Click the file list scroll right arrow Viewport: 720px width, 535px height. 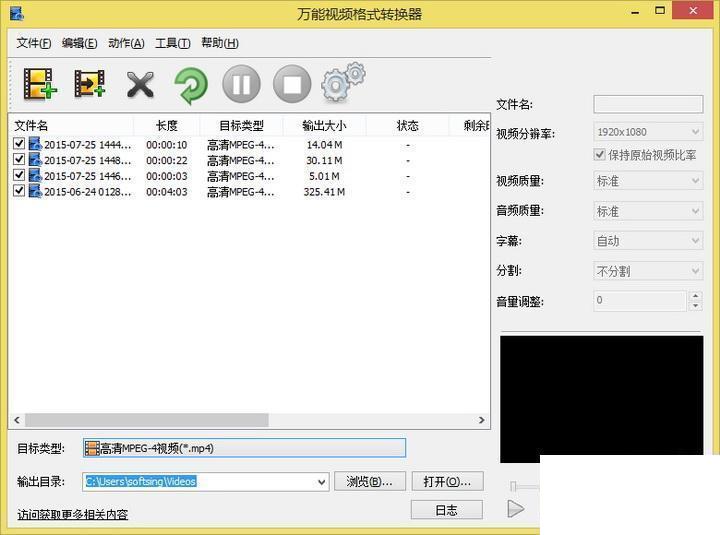coord(481,420)
